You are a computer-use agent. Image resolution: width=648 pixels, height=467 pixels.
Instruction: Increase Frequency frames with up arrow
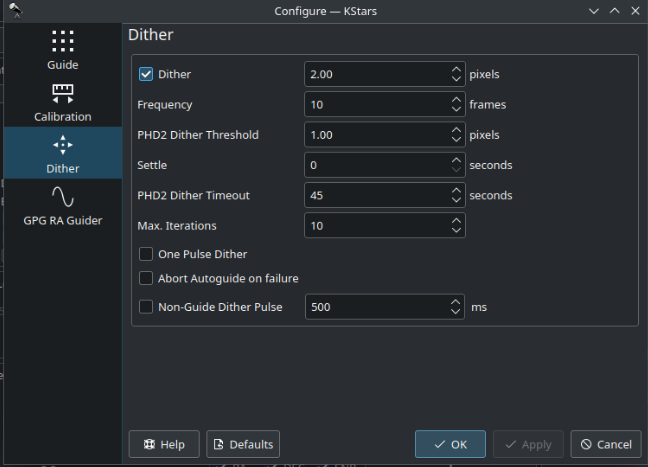coord(456,100)
